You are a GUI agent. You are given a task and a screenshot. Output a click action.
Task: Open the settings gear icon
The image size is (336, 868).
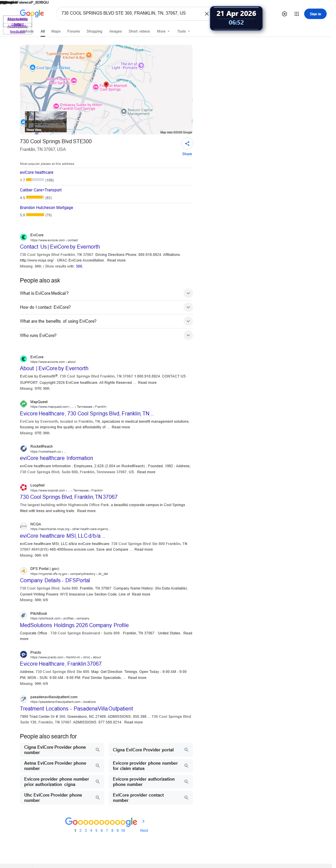(x=288, y=14)
